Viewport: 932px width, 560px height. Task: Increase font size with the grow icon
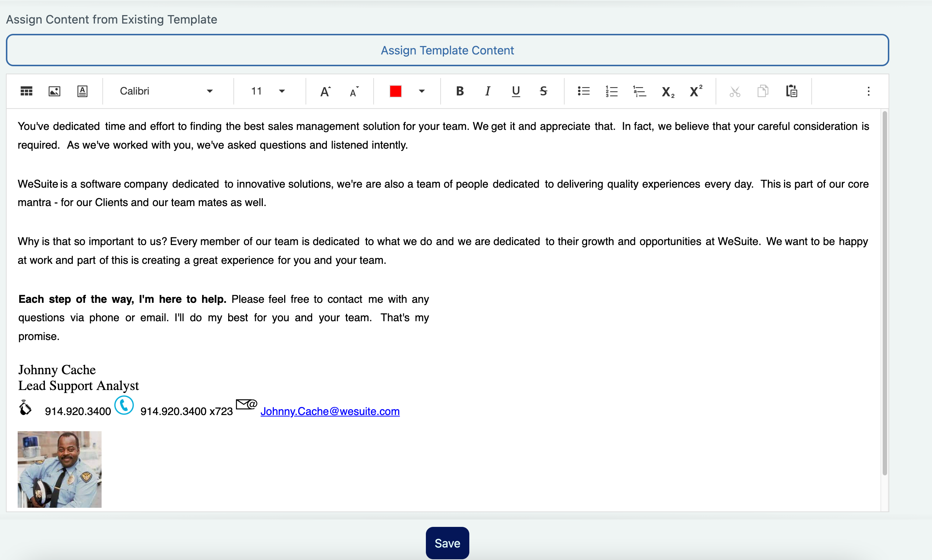pyautogui.click(x=325, y=91)
